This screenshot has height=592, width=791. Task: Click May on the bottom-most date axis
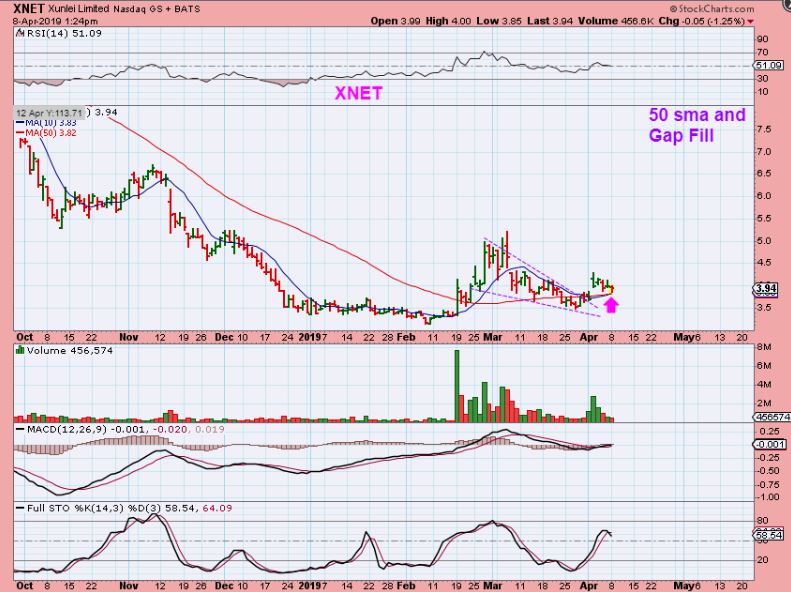coord(684,586)
